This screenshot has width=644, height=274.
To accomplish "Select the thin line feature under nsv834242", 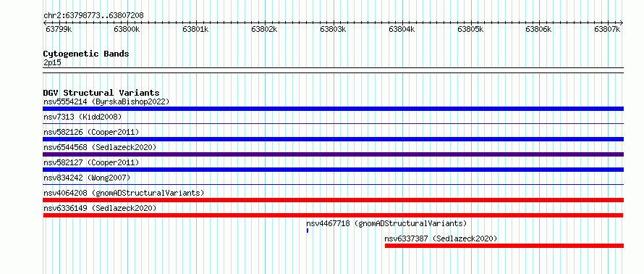I will point(333,184).
